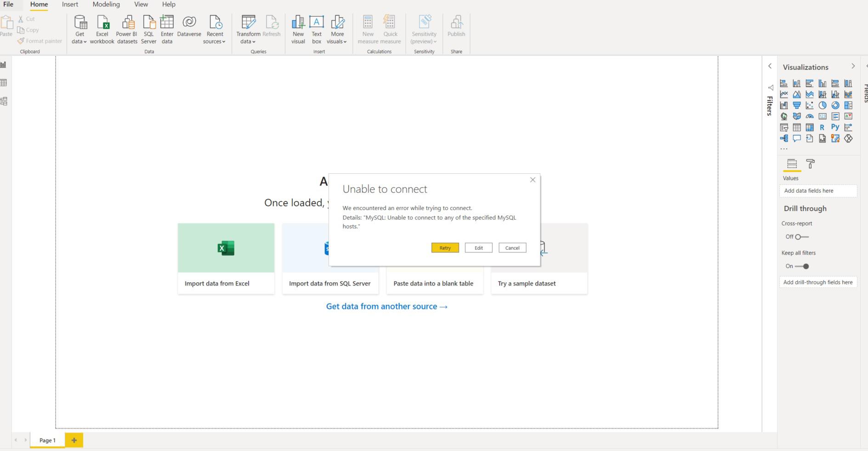The width and height of the screenshot is (868, 451).
Task: Select the card 123 visual
Action: point(823,116)
